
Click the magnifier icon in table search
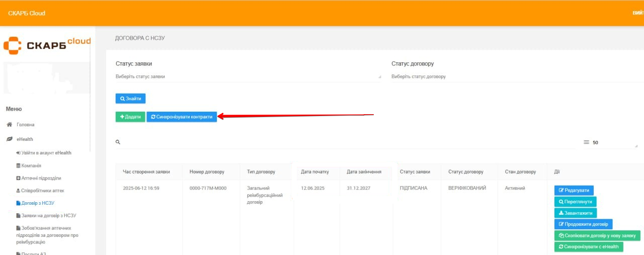(x=118, y=142)
